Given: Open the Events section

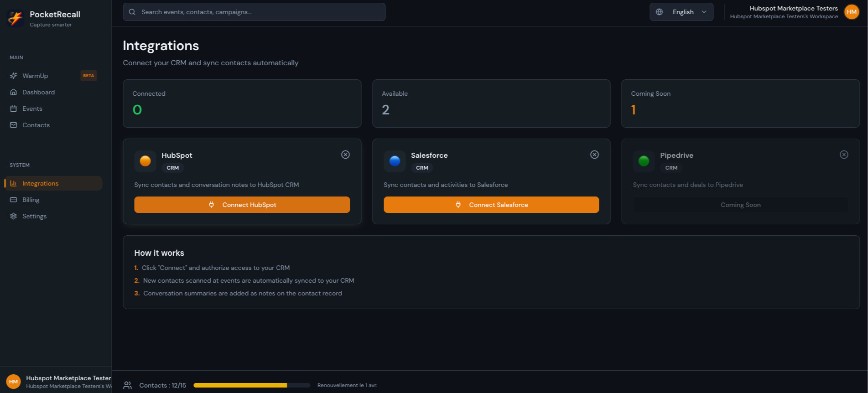Looking at the screenshot, I should click(x=53, y=109).
